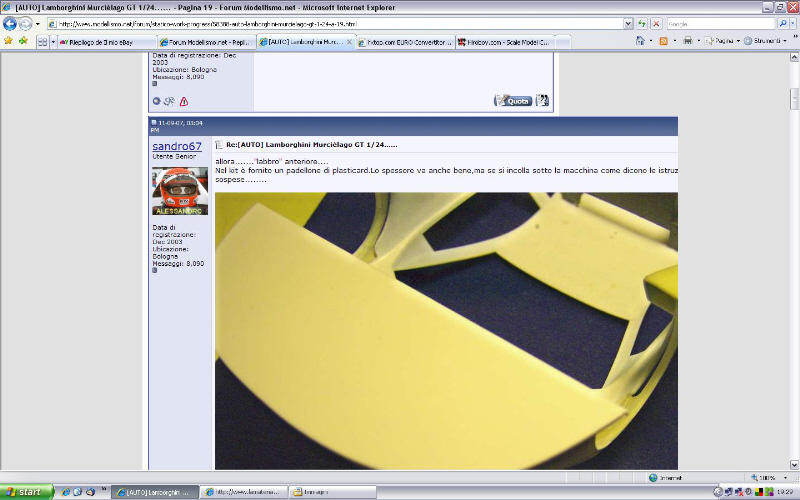Click the browser Back arrow button
This screenshot has height=500, width=800.
click(x=11, y=23)
